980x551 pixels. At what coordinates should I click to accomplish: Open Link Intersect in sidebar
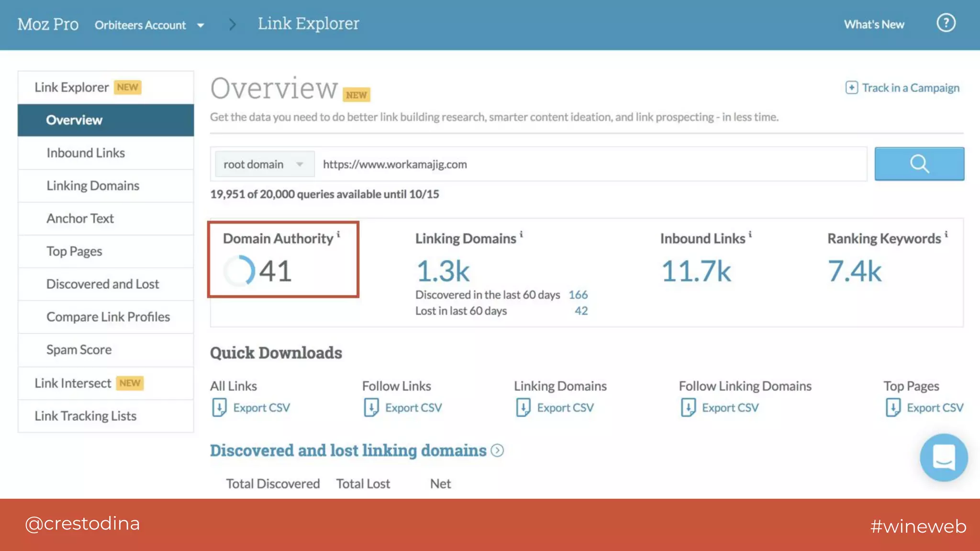[x=73, y=383]
